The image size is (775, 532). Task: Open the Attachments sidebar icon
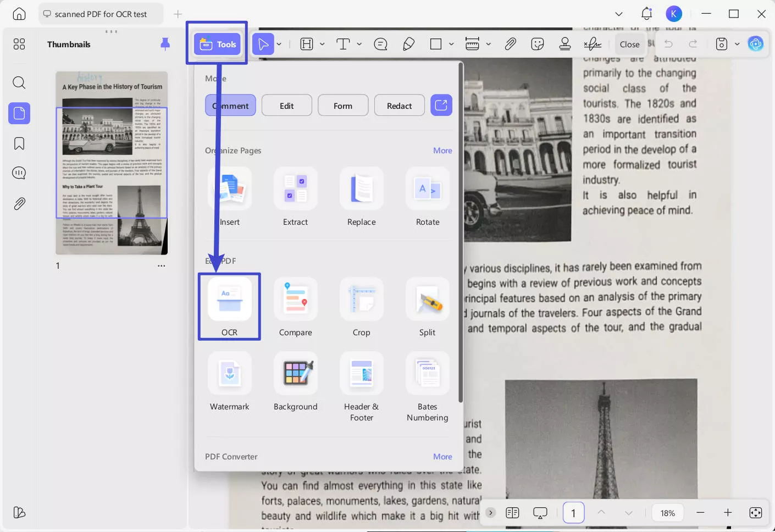[x=19, y=204]
